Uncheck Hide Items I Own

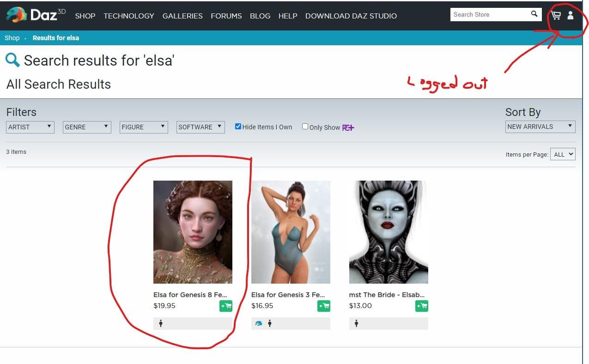[238, 127]
